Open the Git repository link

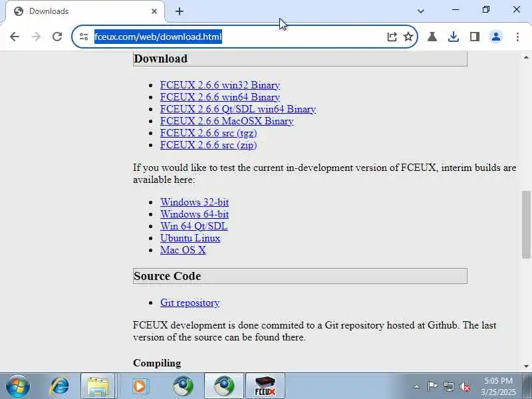pyautogui.click(x=190, y=303)
